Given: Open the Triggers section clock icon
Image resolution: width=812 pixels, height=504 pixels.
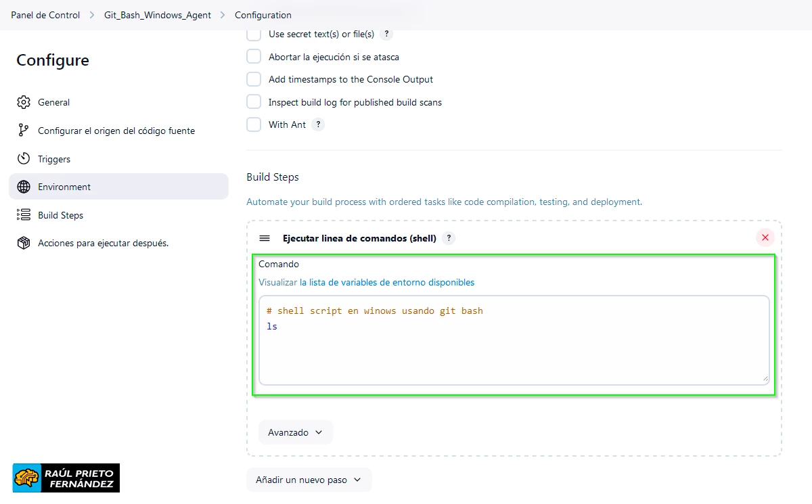Looking at the screenshot, I should tap(24, 158).
